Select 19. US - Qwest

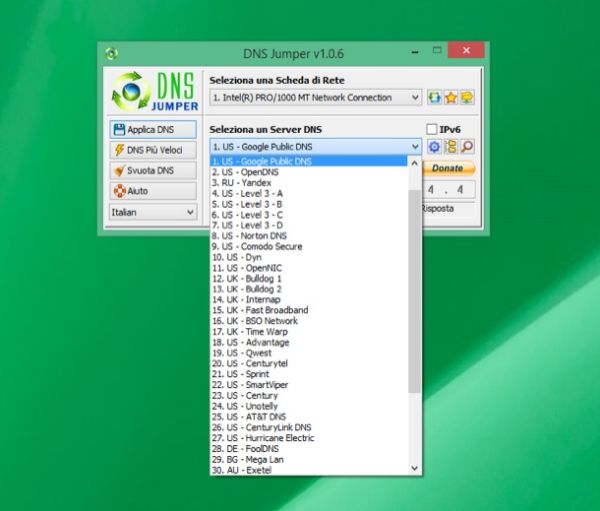click(x=309, y=353)
